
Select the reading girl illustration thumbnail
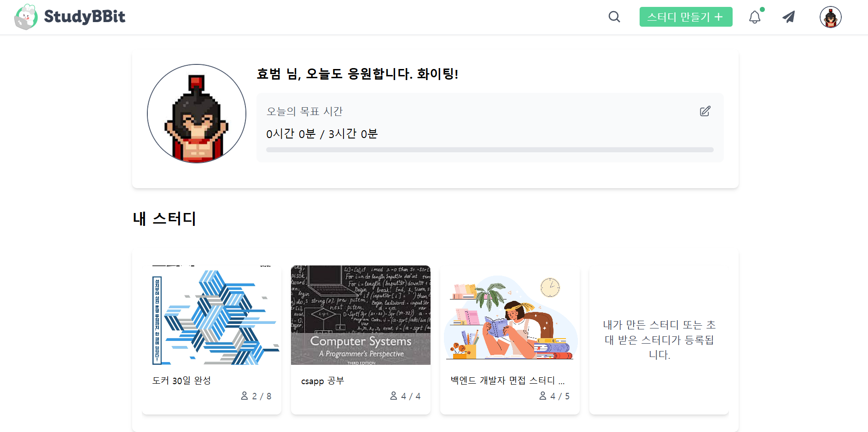point(510,315)
